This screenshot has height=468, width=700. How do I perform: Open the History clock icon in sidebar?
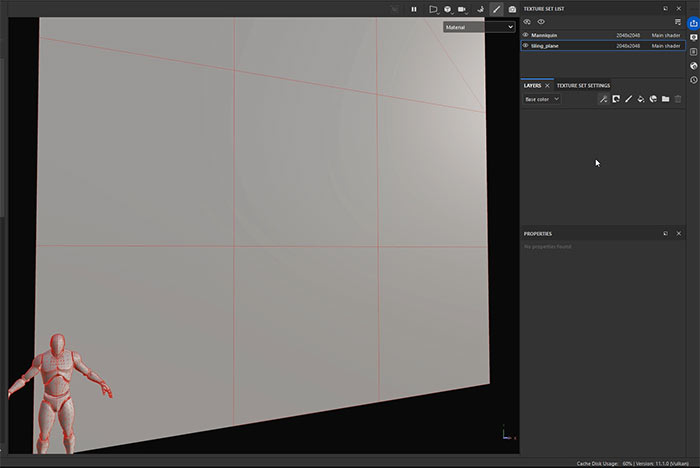694,80
